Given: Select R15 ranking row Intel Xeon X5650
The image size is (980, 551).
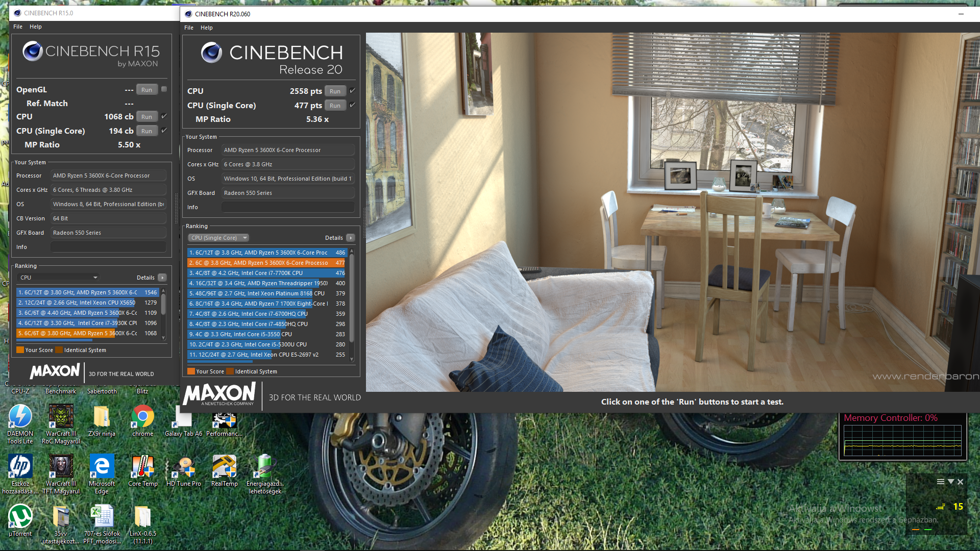Looking at the screenshot, I should click(x=88, y=303).
